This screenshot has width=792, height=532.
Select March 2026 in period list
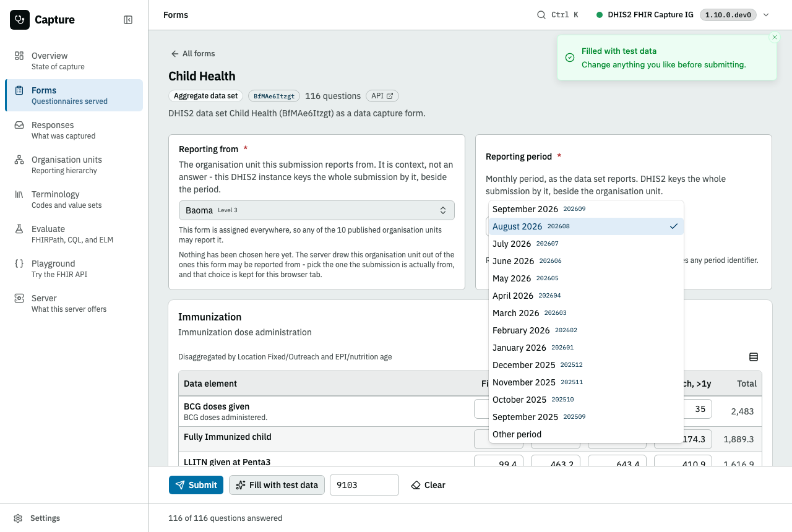pyautogui.click(x=586, y=313)
